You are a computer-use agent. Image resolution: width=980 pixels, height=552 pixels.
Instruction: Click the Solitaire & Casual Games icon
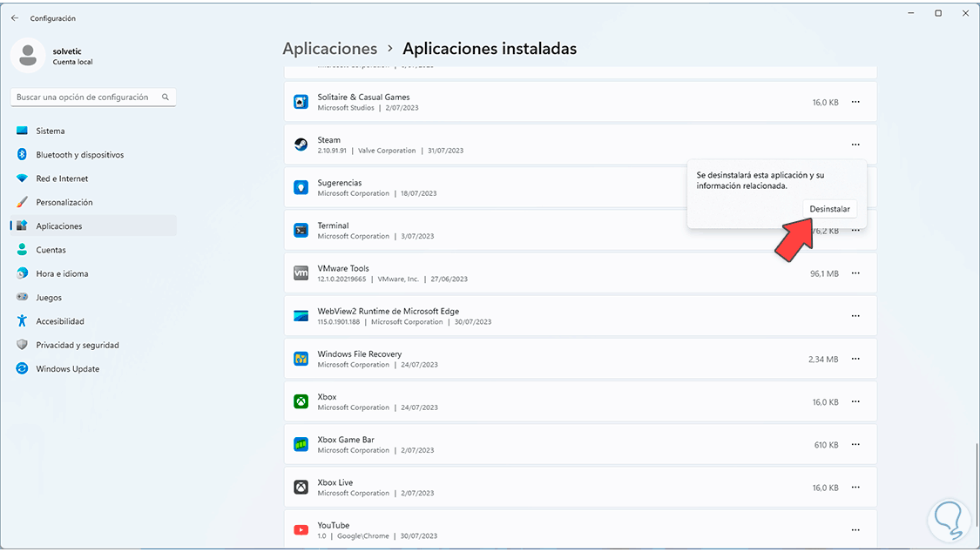301,102
